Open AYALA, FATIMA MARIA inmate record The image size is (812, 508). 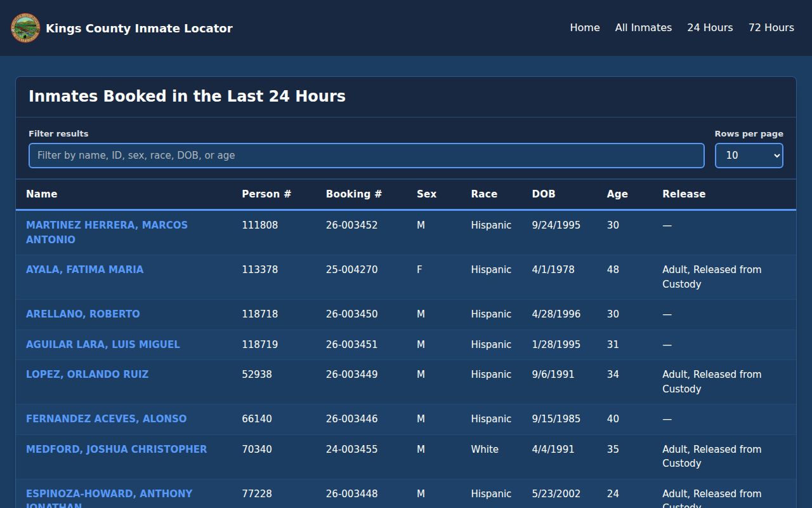point(85,270)
